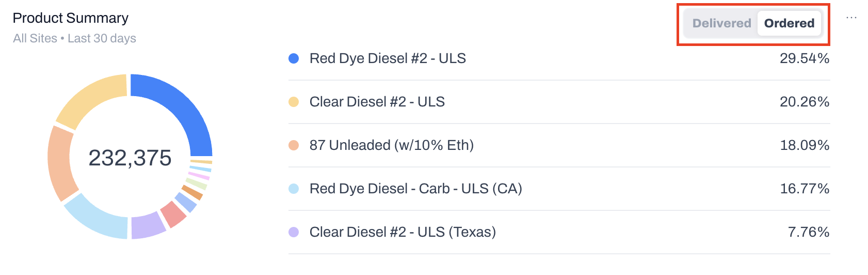Click the blue Red Dye Diesel legend dot
The height and width of the screenshot is (275, 868).
pos(294,58)
